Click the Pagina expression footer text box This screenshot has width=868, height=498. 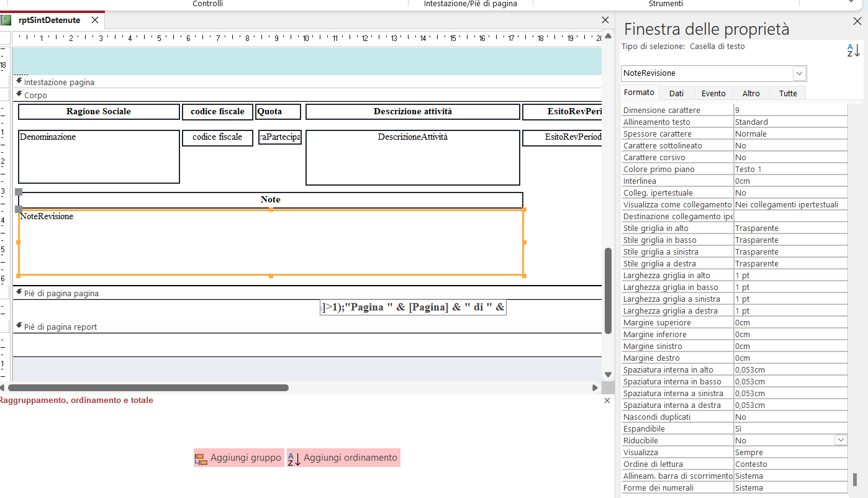click(413, 307)
